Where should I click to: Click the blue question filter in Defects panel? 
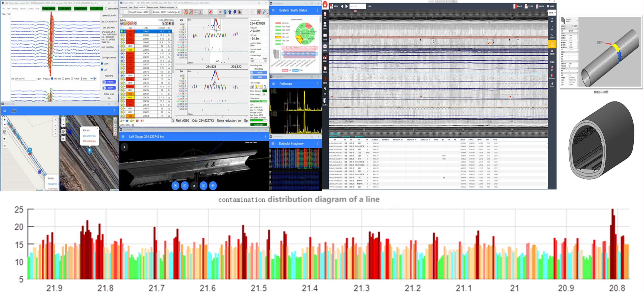122,24
